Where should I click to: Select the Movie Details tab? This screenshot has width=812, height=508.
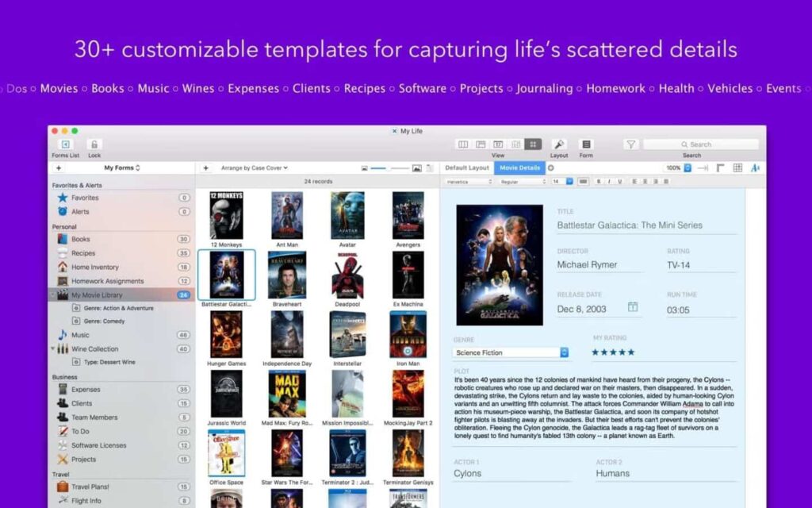(x=518, y=167)
